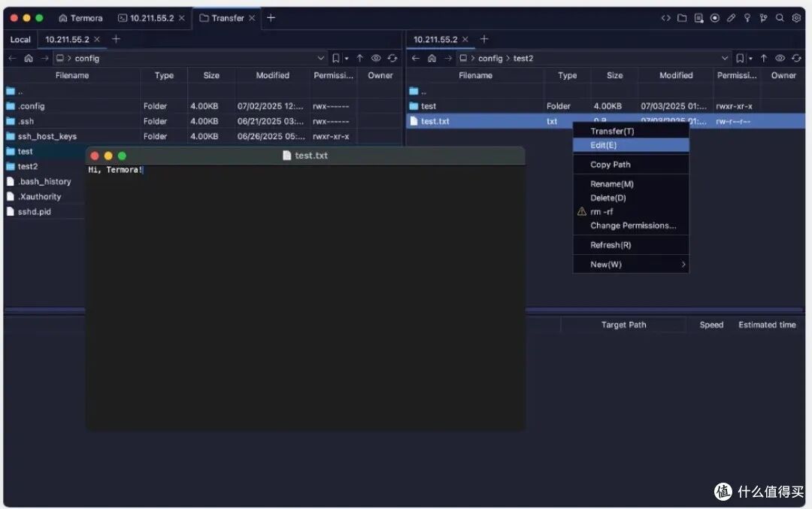
Task: Refresh the remote test2 file listing
Action: pos(796,58)
